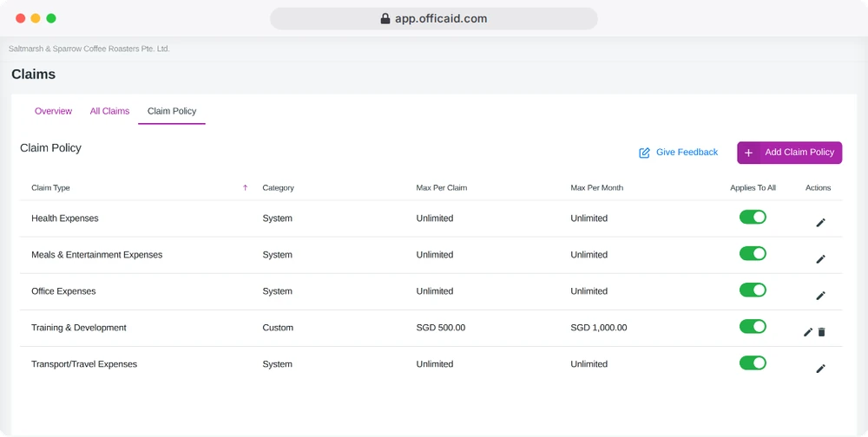Click the feedback pencil-square icon
Viewport: 868px width, 437px height.
tap(644, 153)
